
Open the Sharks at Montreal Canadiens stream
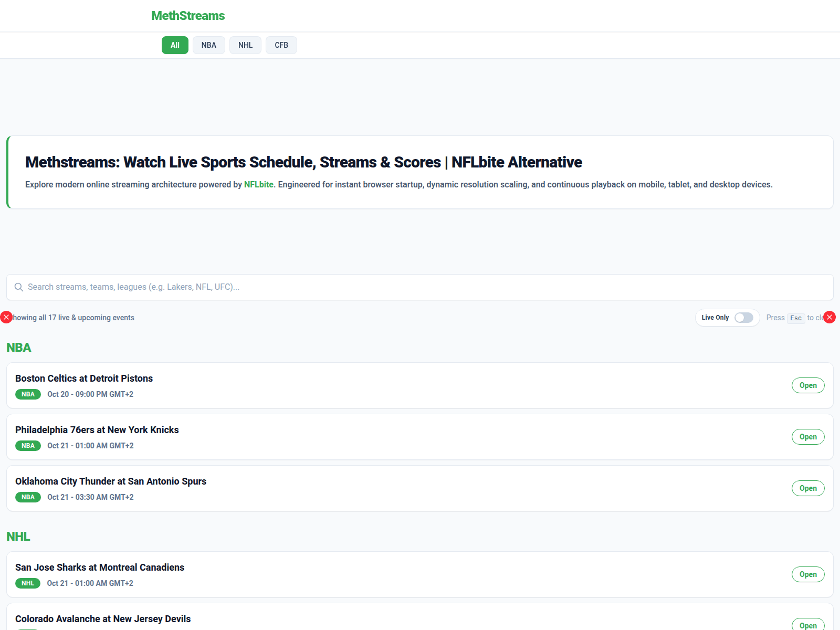(x=808, y=574)
